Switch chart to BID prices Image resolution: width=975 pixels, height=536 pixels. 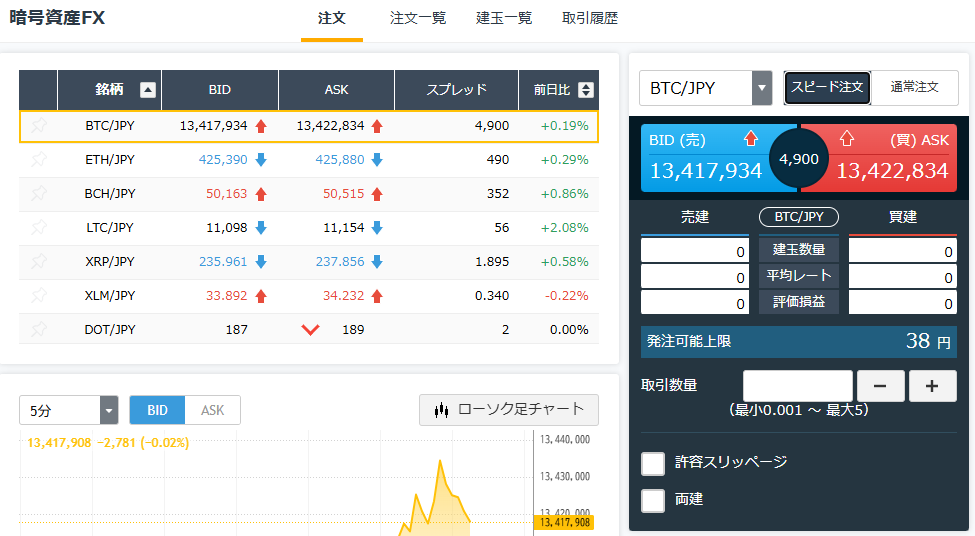(x=157, y=410)
